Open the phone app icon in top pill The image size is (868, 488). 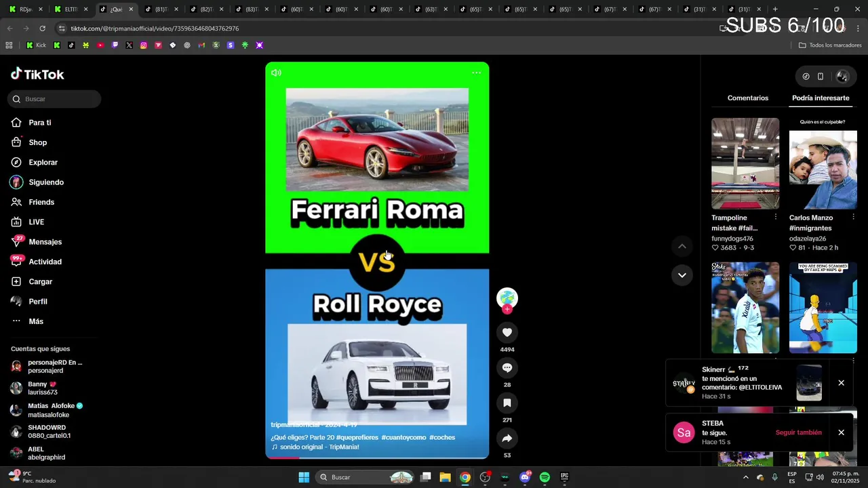pos(821,77)
